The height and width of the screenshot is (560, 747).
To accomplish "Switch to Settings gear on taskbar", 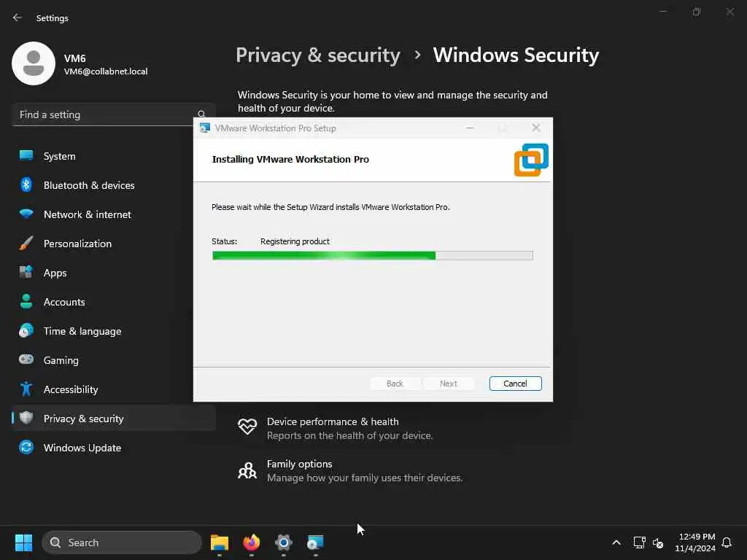I will point(284,542).
